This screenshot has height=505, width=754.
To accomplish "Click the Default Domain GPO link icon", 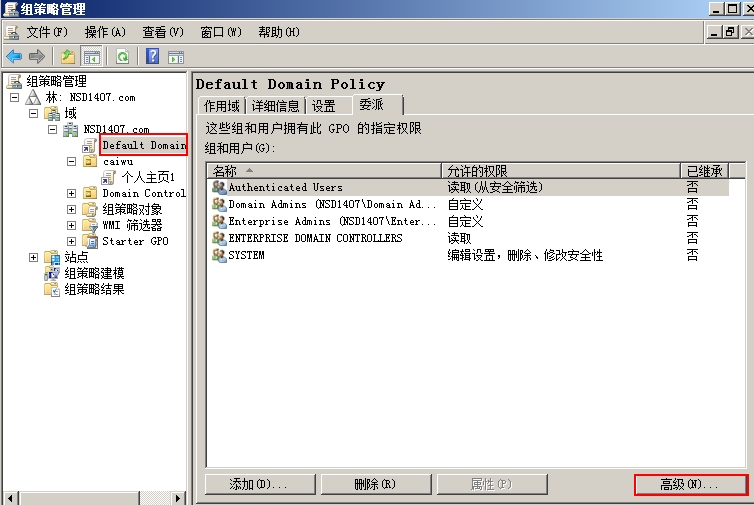I will (x=89, y=145).
